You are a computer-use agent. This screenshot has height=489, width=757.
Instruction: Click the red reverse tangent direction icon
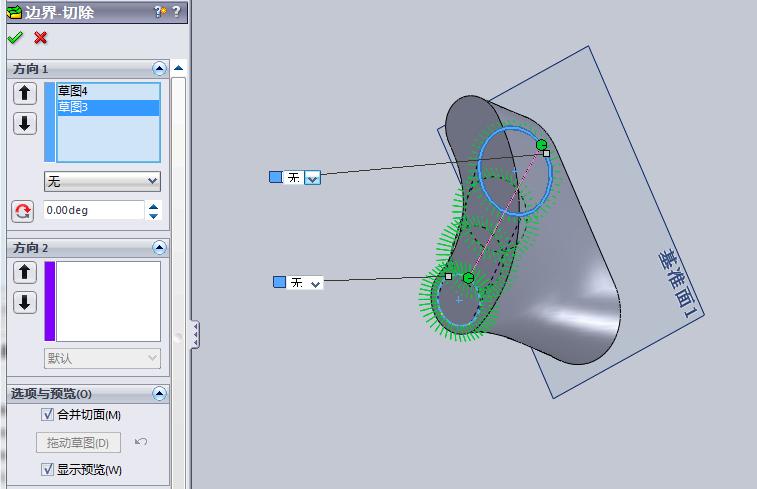(x=23, y=211)
